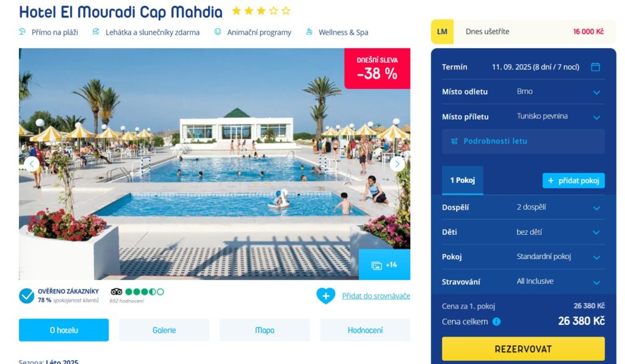Screen dimensions: 625x364
Task: Open the gallery via +14 photos icon
Action: click(385, 265)
